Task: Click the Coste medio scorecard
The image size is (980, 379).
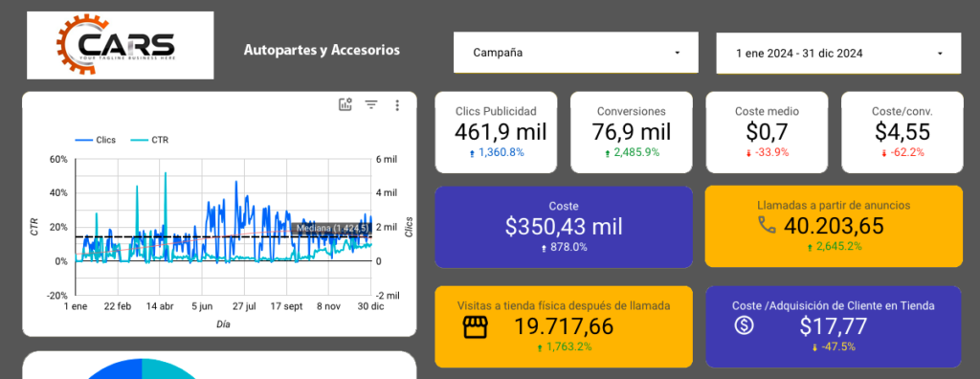Action: coord(767,133)
